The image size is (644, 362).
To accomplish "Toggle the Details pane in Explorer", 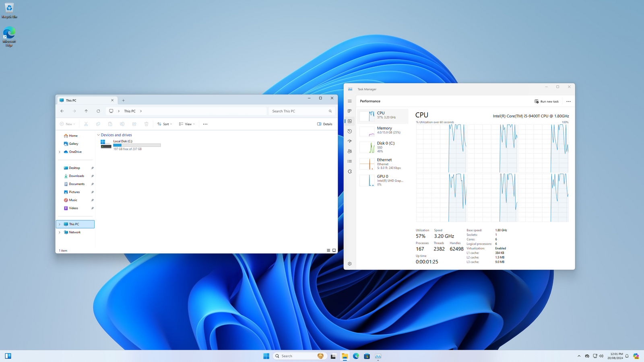I will [324, 124].
